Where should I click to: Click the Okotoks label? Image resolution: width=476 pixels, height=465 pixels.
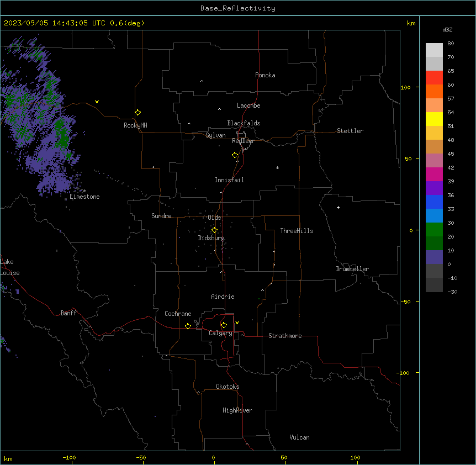point(228,387)
